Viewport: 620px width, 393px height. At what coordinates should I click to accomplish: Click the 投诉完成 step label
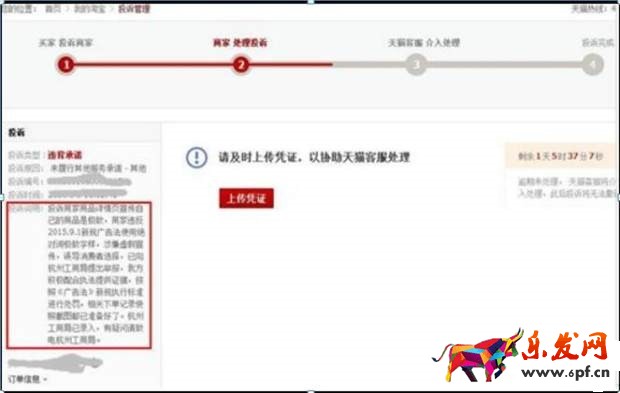coord(598,43)
